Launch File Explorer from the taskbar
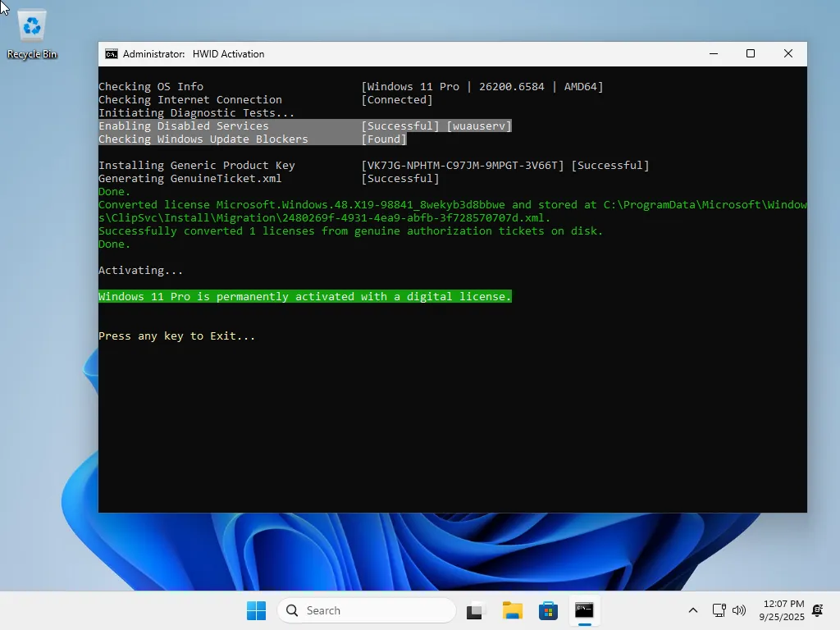This screenshot has width=840, height=630. [x=512, y=610]
